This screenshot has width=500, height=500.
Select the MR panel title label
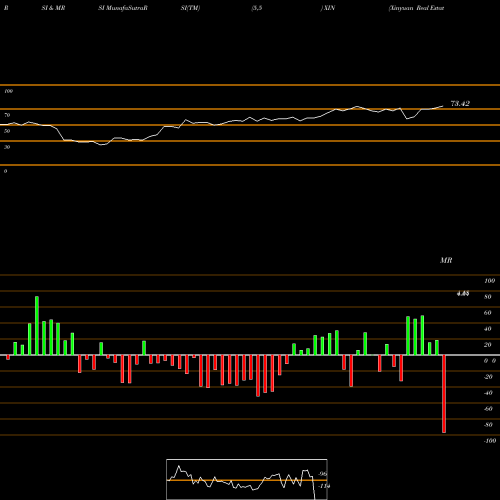coord(446,260)
